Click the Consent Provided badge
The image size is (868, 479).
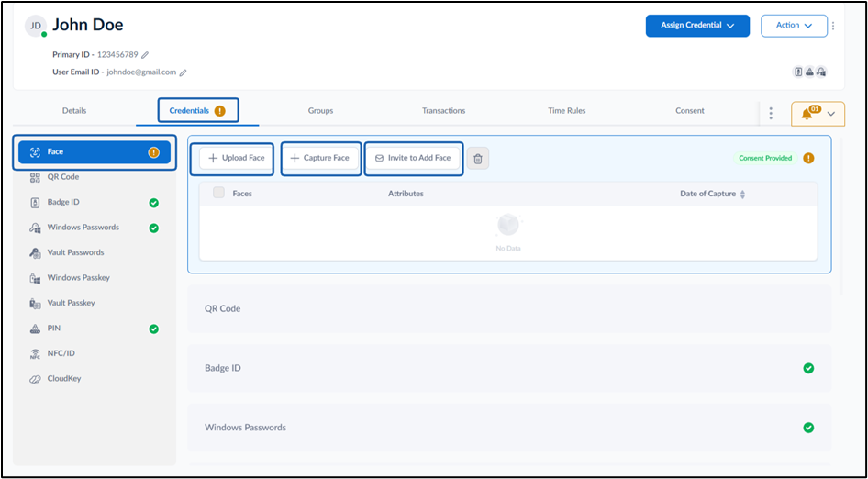coord(765,159)
